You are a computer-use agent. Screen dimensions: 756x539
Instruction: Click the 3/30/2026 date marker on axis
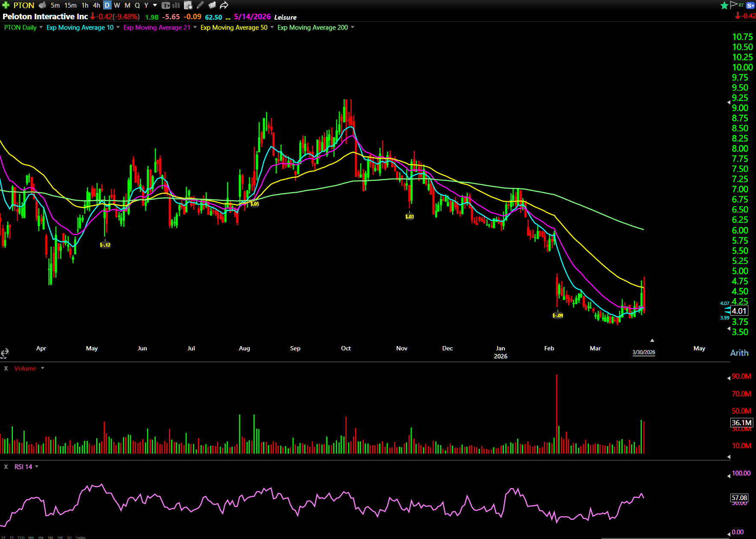click(x=643, y=352)
